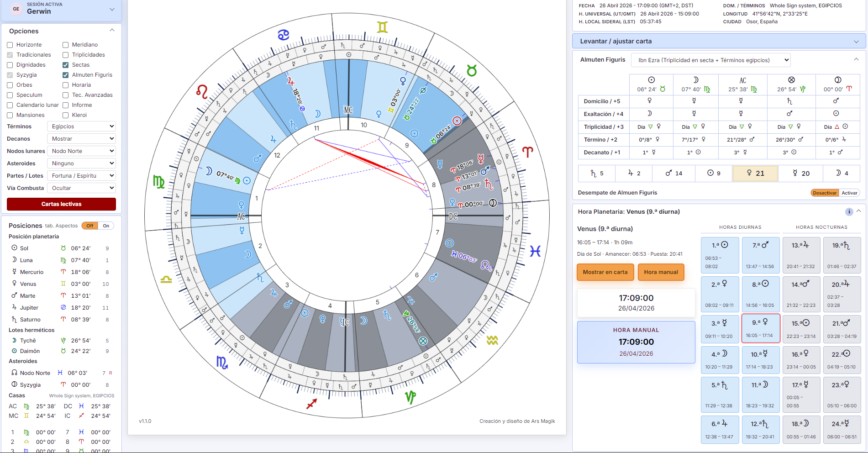Select Jupiter total score 2 in Almuten
Image resolution: width=868 pixels, height=453 pixels.
click(x=634, y=173)
